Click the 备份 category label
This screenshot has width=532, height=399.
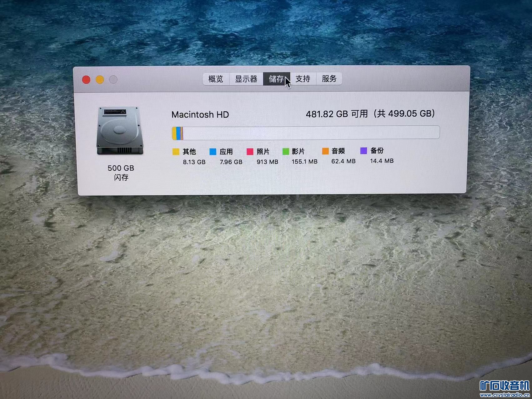pyautogui.click(x=377, y=151)
